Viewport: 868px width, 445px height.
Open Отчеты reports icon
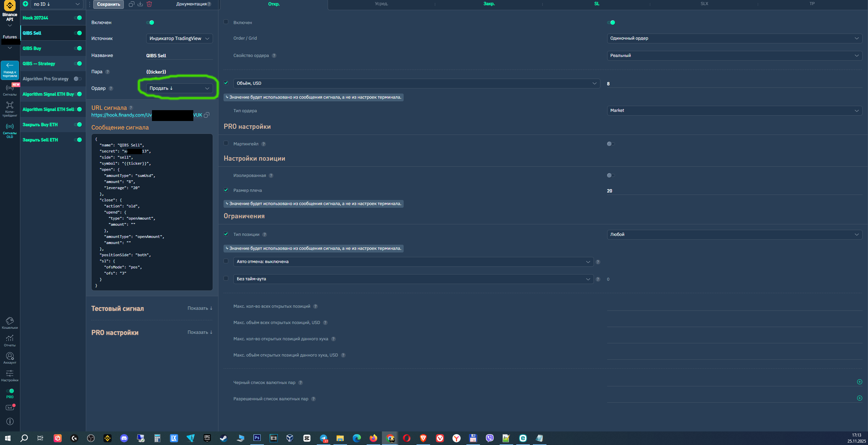click(10, 341)
